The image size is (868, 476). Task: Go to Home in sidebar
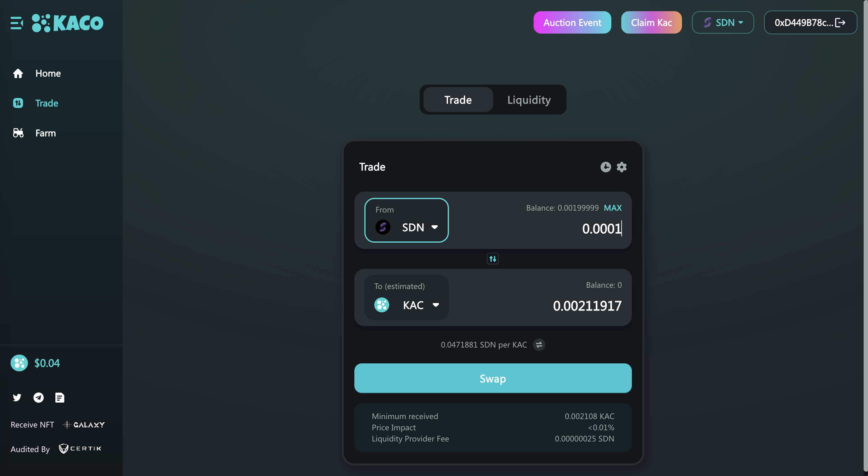[x=48, y=73]
